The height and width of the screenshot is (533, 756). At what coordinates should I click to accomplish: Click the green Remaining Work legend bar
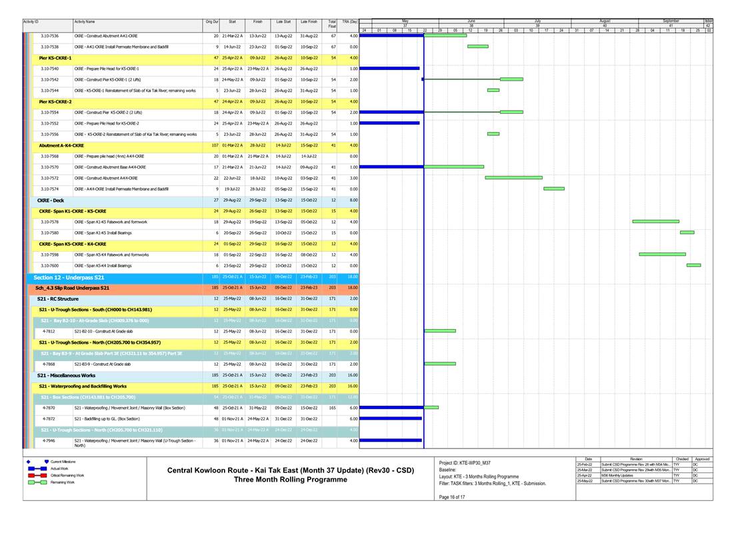[x=36, y=482]
